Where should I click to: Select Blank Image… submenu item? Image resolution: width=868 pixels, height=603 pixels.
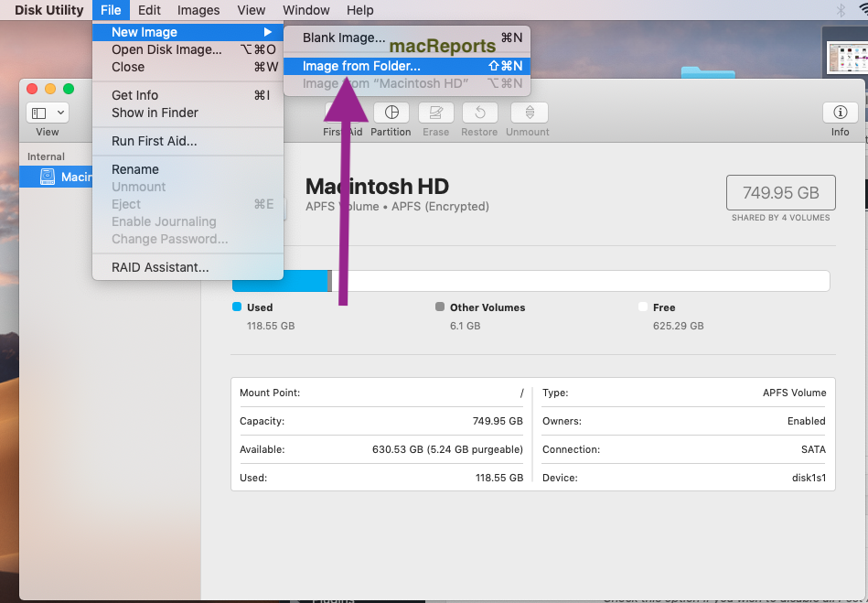click(x=407, y=38)
